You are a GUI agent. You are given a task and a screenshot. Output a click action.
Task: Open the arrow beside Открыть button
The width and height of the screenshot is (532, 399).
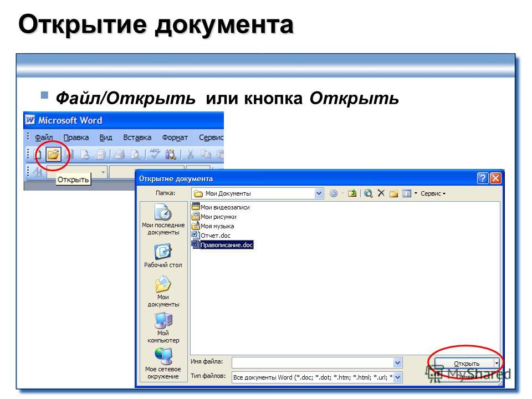pos(497,364)
